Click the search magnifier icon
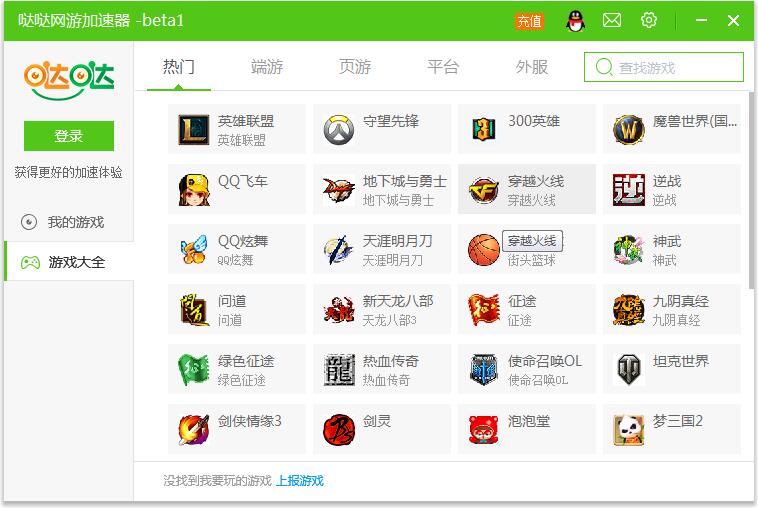 click(x=604, y=67)
